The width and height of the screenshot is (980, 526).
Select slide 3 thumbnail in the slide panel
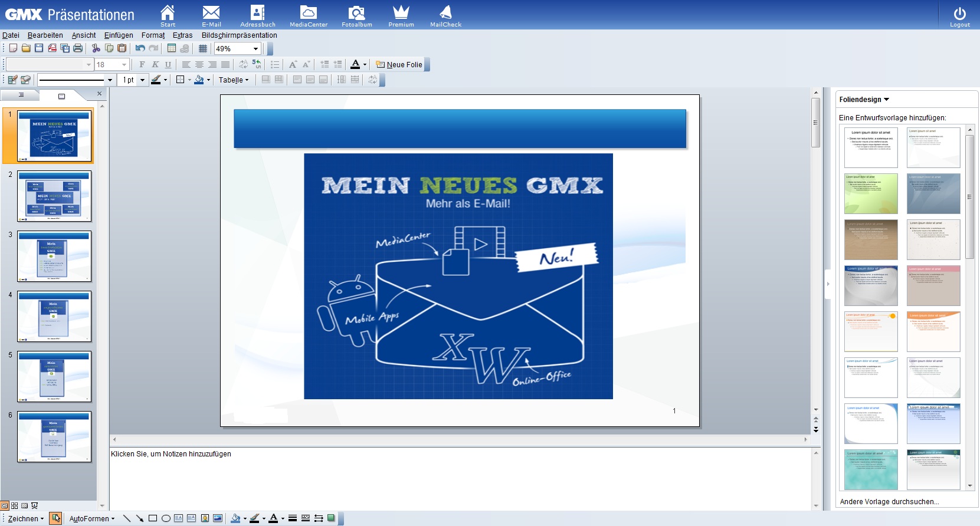(x=54, y=256)
